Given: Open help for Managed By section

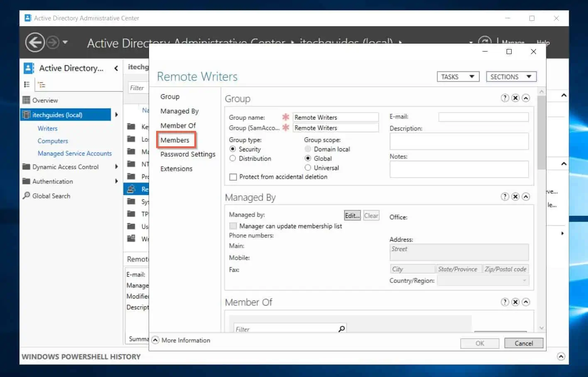Looking at the screenshot, I should pos(505,197).
